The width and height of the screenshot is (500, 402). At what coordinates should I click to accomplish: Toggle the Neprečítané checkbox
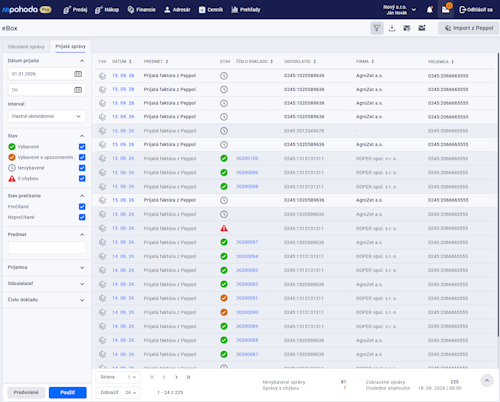click(82, 217)
